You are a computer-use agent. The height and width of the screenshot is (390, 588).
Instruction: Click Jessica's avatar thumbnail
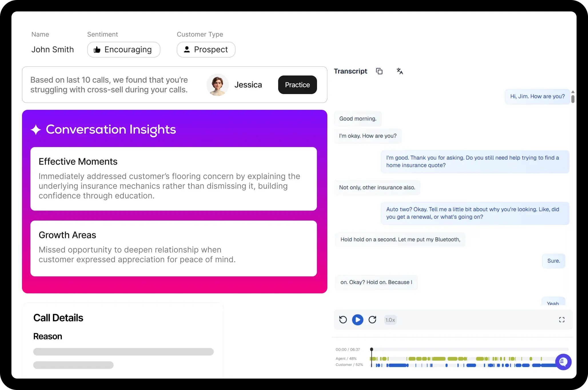pyautogui.click(x=218, y=85)
